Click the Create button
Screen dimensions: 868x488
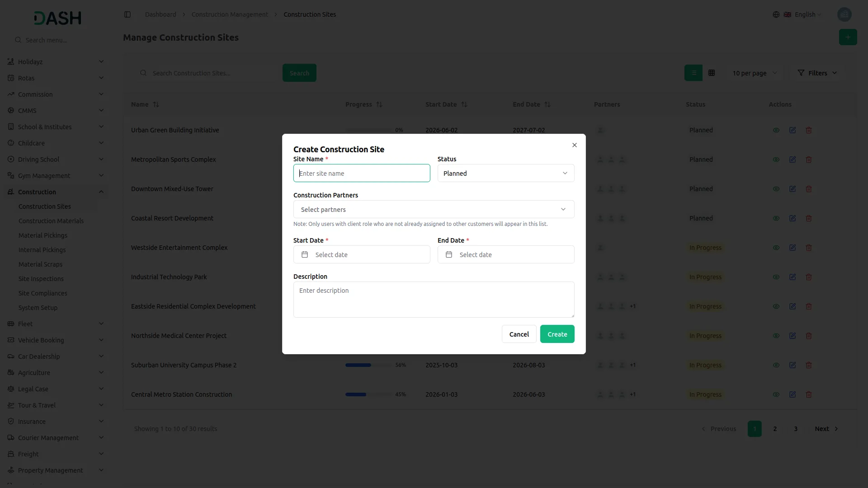[557, 334]
